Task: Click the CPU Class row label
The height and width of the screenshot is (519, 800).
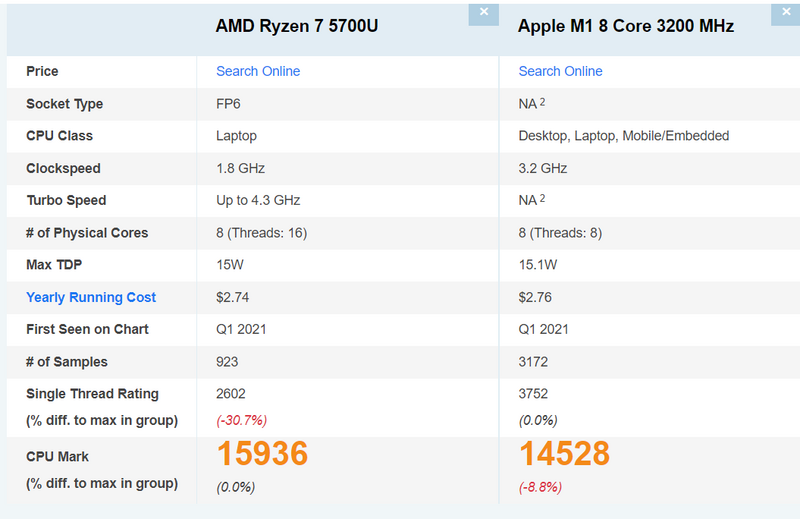Action: click(59, 136)
